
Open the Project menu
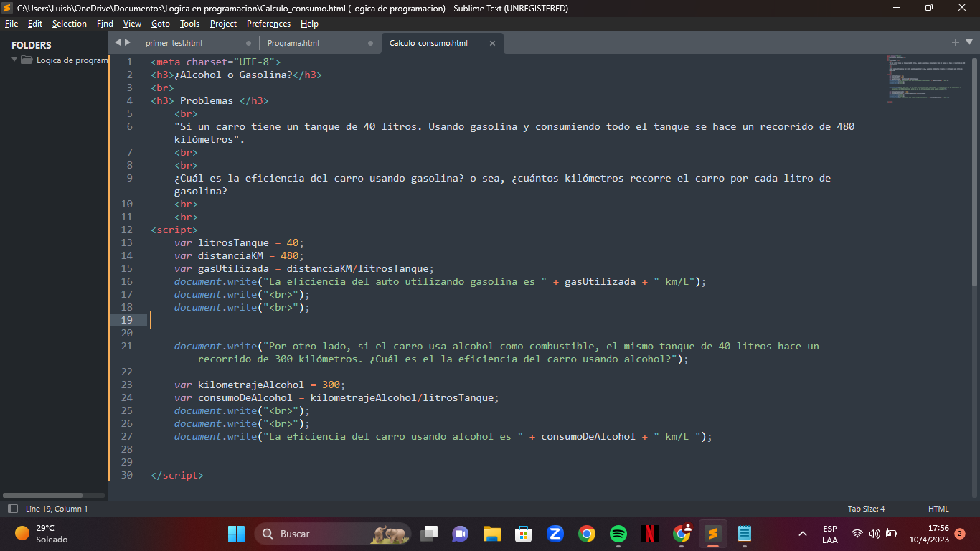click(223, 24)
